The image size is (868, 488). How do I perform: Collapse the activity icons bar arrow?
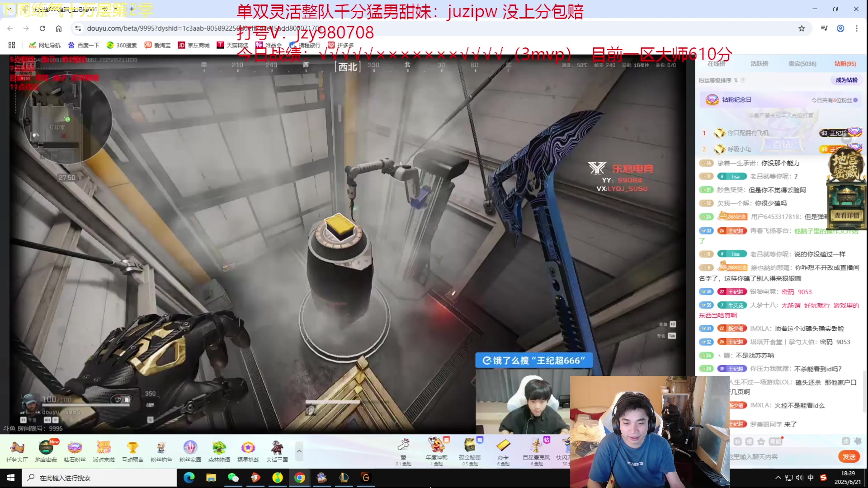pos(299,451)
